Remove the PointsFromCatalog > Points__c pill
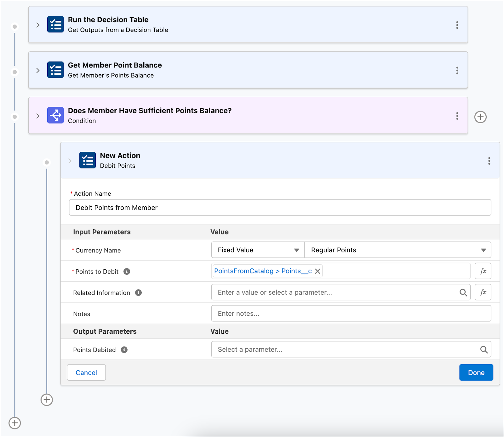The image size is (504, 437). 318,271
